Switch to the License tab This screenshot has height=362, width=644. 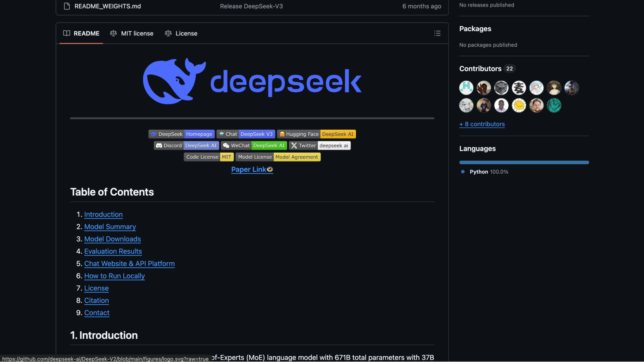pos(181,33)
